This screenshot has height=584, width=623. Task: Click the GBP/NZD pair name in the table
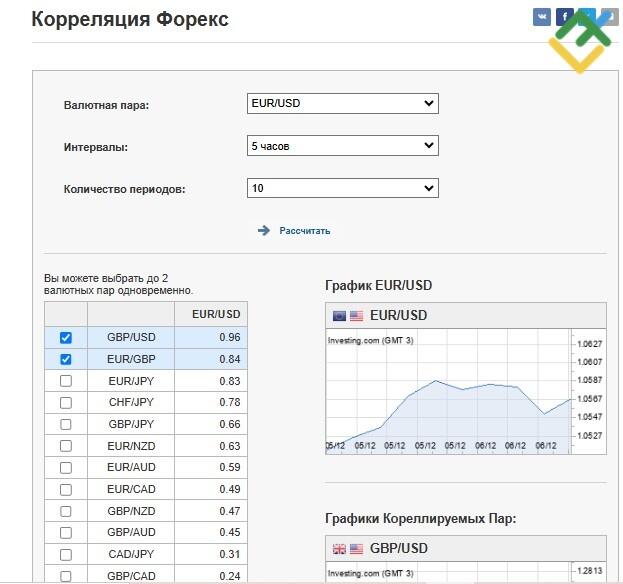point(131,511)
